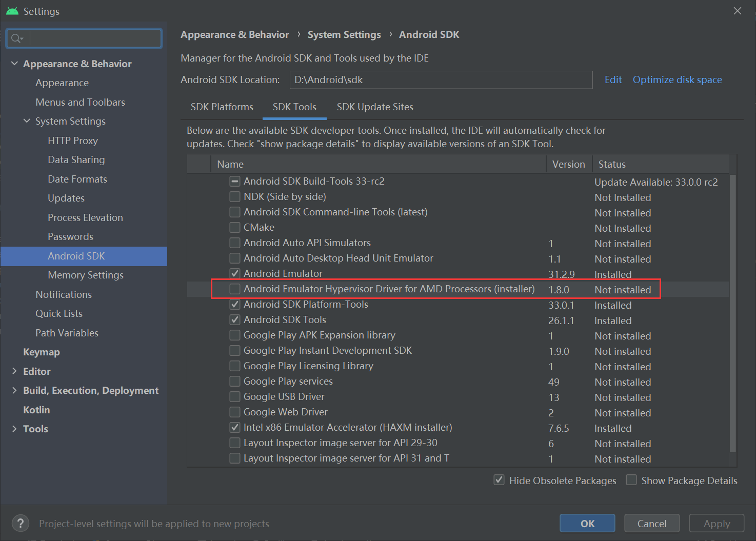
Task: Expand Build, Execution, Deployment section
Action: click(x=14, y=390)
